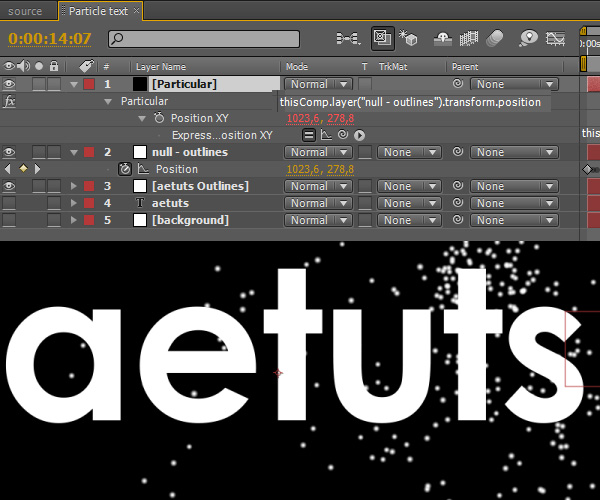Click Position XY value 1023,6, 278,8
600x500 pixels.
point(320,119)
